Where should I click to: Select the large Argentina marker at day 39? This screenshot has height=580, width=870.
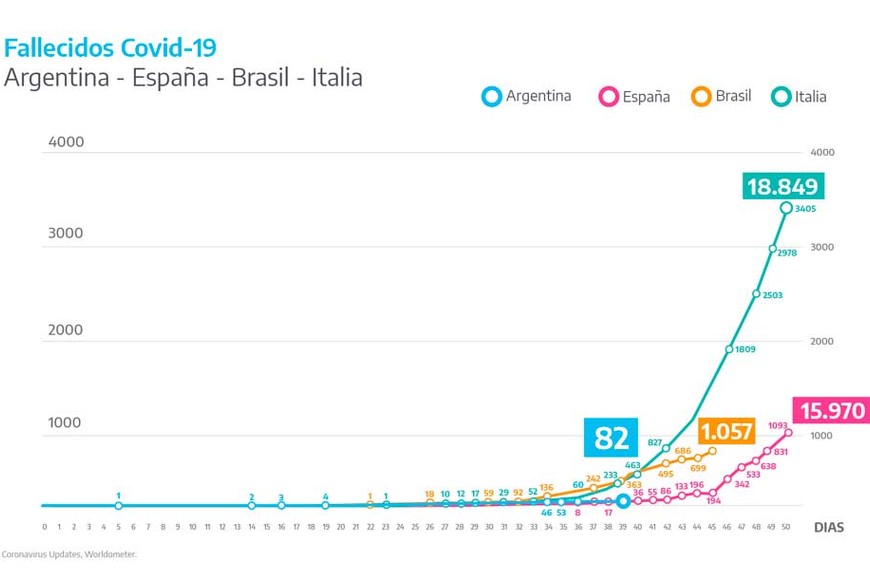[x=623, y=501]
